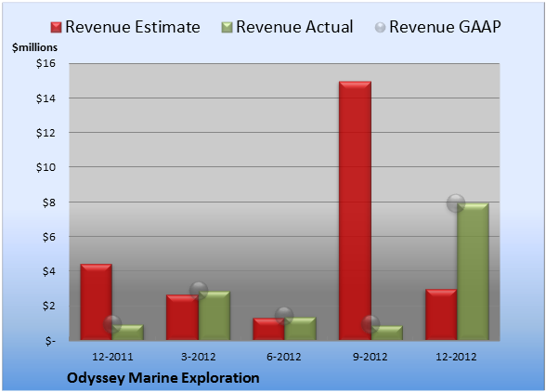The height and width of the screenshot is (392, 546).
Task: Click the Odyssey Marine Exploration title
Action: tap(163, 378)
